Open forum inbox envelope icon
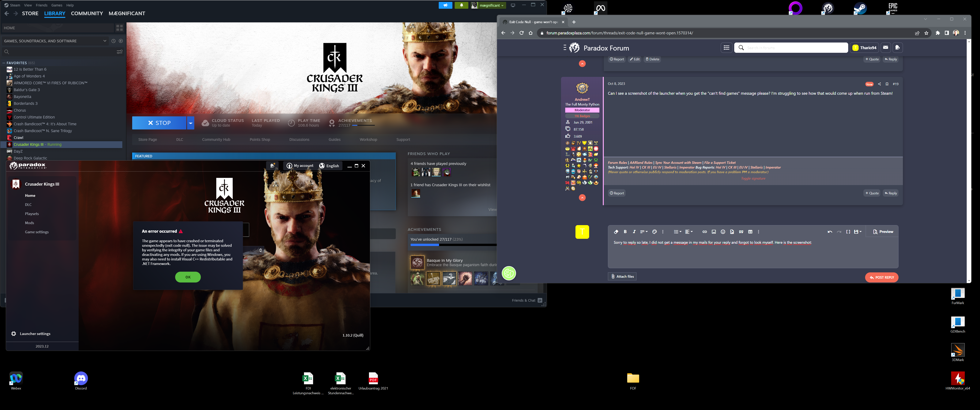This screenshot has height=410, width=980. 886,47
